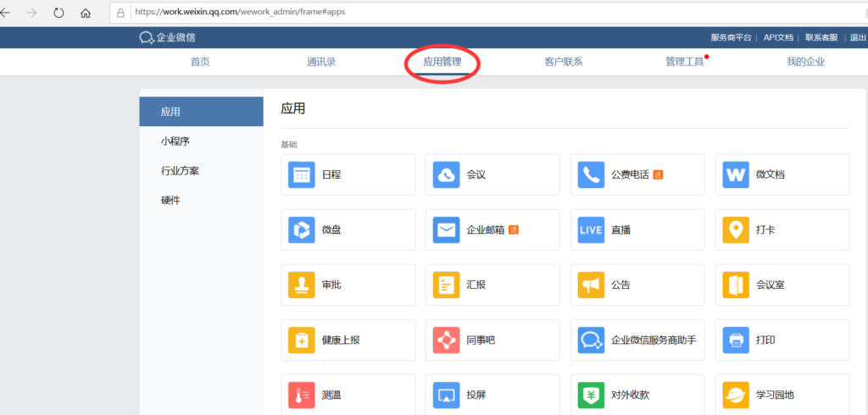Click the 直播 app label
The height and width of the screenshot is (415, 868).
[x=620, y=230]
